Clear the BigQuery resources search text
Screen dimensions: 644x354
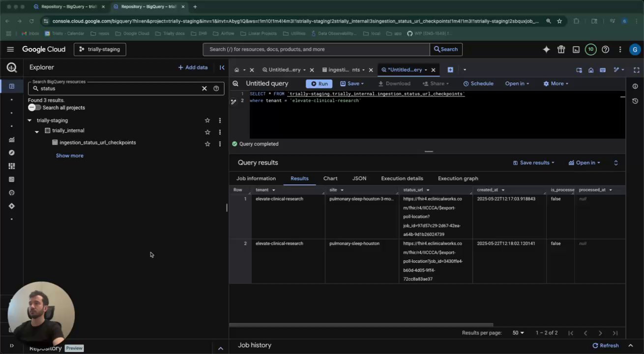(x=205, y=88)
